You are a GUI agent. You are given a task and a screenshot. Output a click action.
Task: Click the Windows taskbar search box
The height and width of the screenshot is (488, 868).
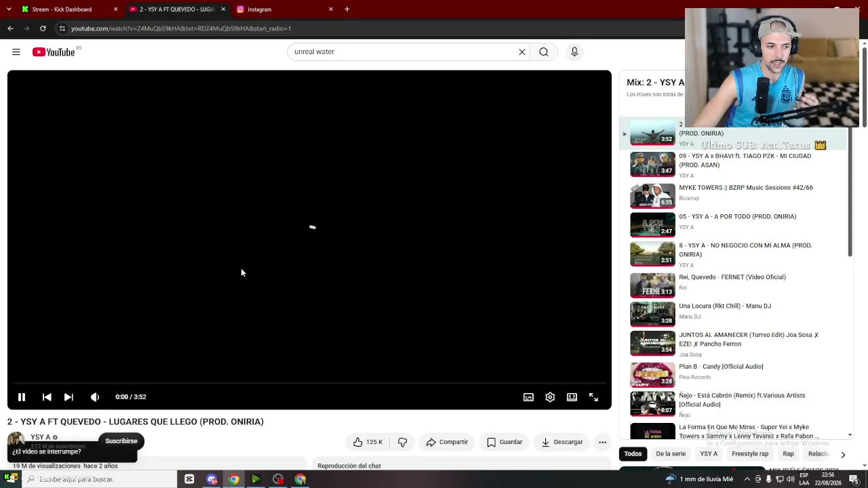pyautogui.click(x=99, y=479)
